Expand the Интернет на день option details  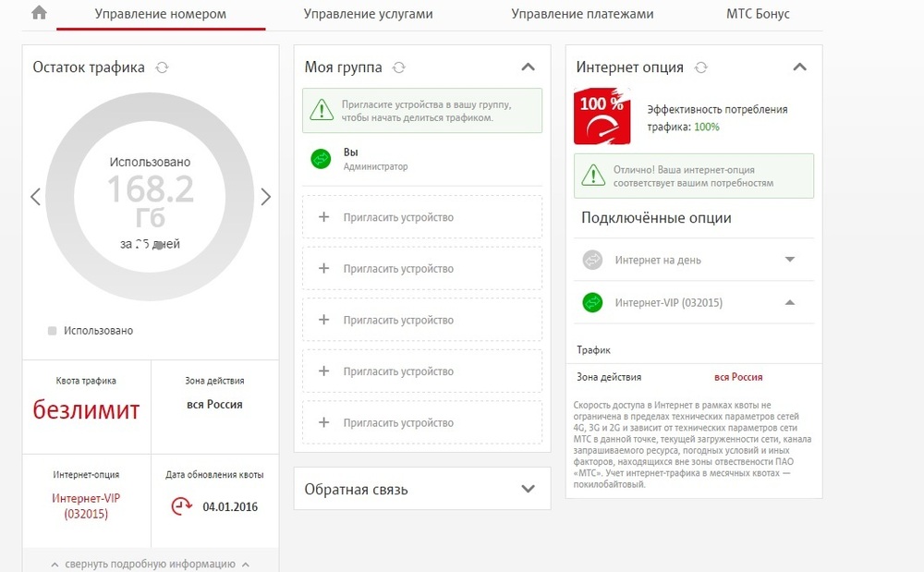pyautogui.click(x=790, y=259)
